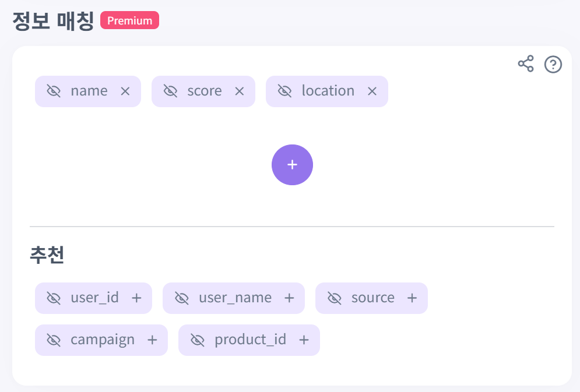Toggle eye icon on user_name chip
Image resolution: width=580 pixels, height=392 pixels.
coord(182,298)
